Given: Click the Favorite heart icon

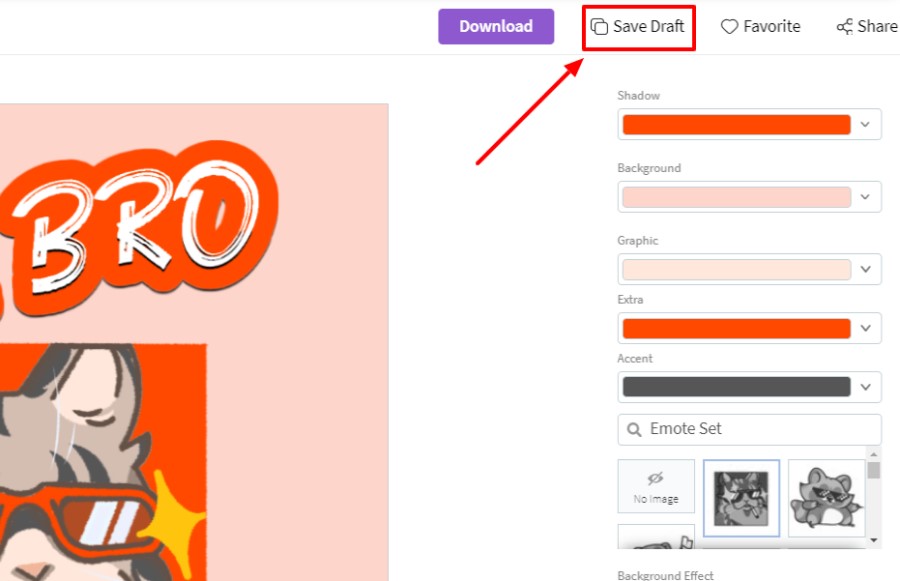Looking at the screenshot, I should pyautogui.click(x=729, y=26).
